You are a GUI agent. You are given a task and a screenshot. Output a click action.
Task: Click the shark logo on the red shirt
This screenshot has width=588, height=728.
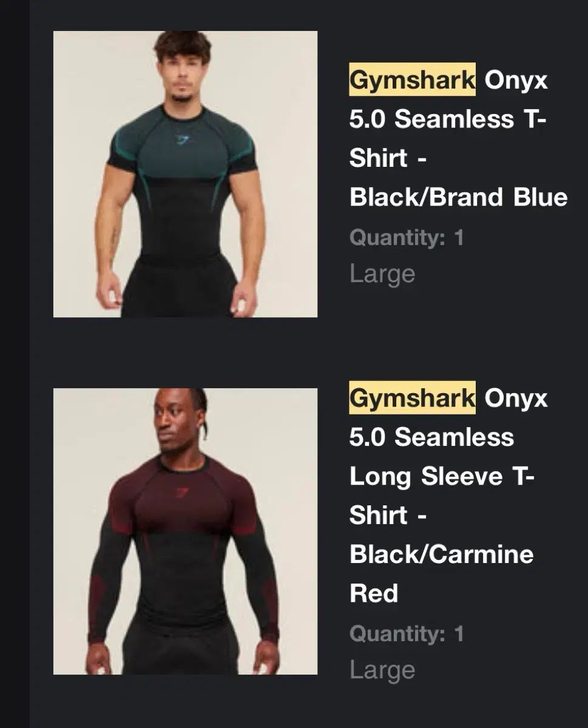pyautogui.click(x=181, y=493)
